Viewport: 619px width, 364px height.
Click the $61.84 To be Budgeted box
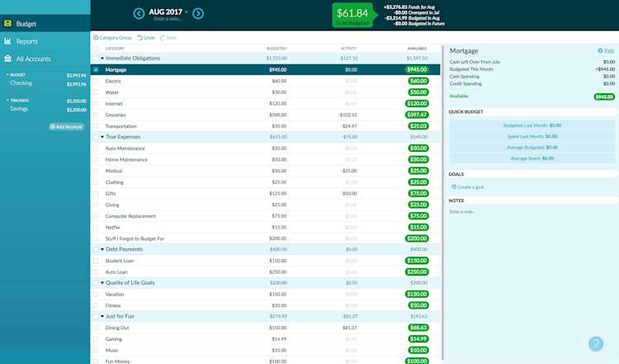coord(352,15)
